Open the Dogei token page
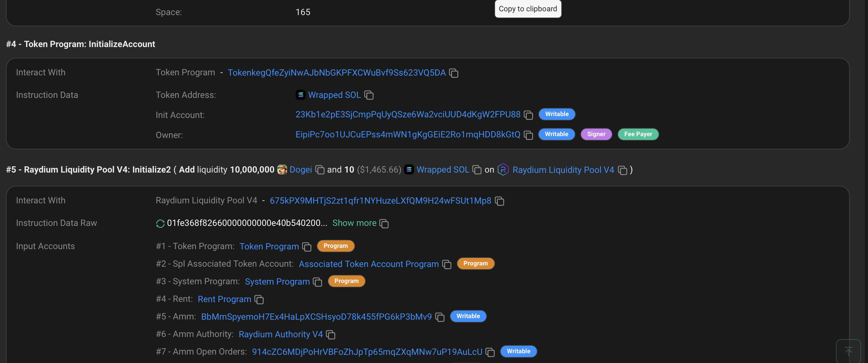 (x=300, y=170)
